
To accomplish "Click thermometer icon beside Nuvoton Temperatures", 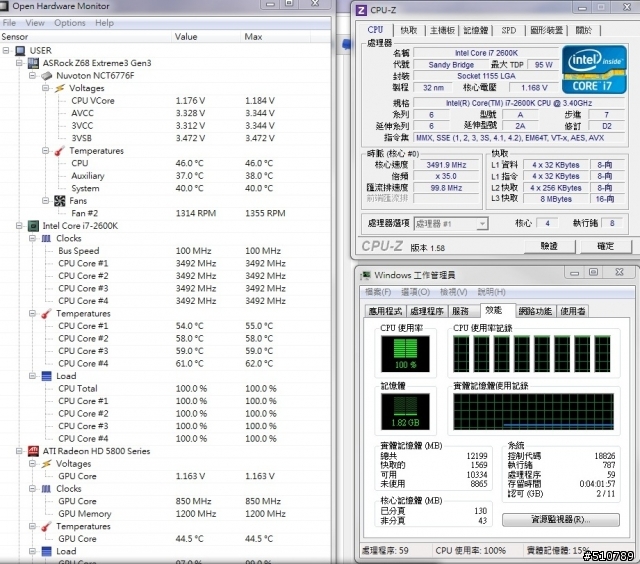I will 60,151.
